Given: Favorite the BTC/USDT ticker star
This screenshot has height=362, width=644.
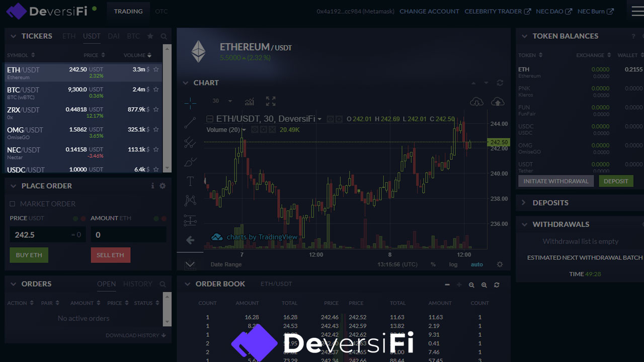Looking at the screenshot, I should (x=156, y=89).
